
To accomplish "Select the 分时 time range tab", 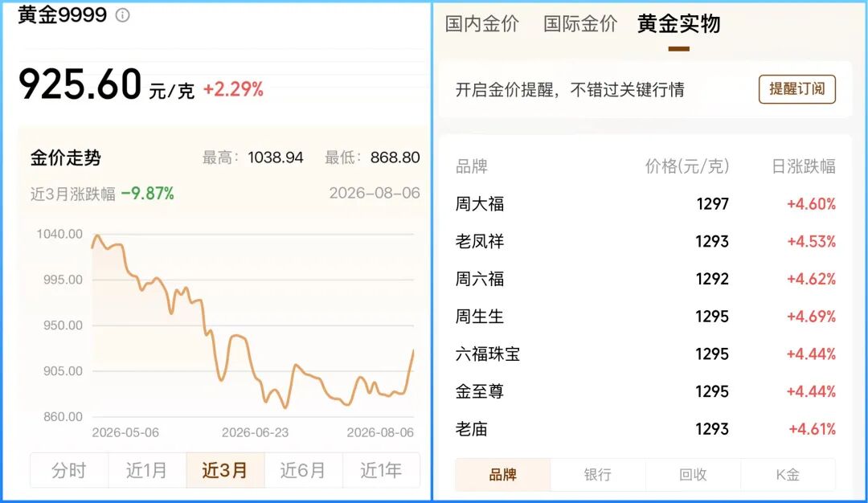I will pos(69,470).
